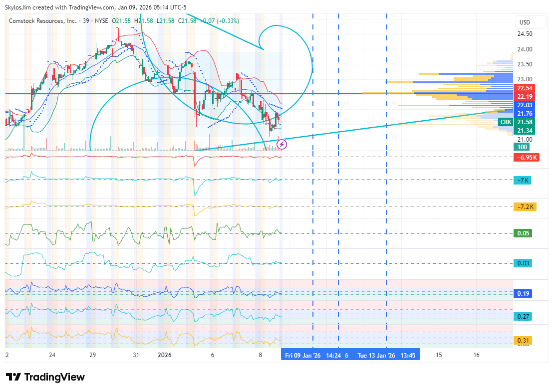
Task: Click the −7K cyan indicator label
Action: (x=523, y=181)
